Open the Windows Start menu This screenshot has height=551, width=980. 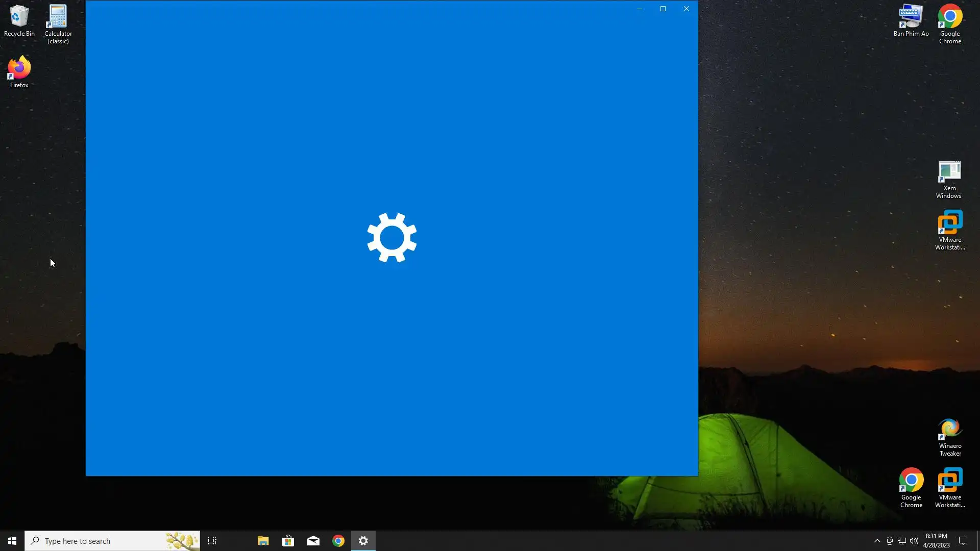tap(12, 541)
